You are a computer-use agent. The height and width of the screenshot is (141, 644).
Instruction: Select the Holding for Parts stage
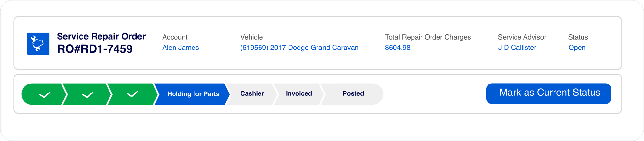coord(192,94)
